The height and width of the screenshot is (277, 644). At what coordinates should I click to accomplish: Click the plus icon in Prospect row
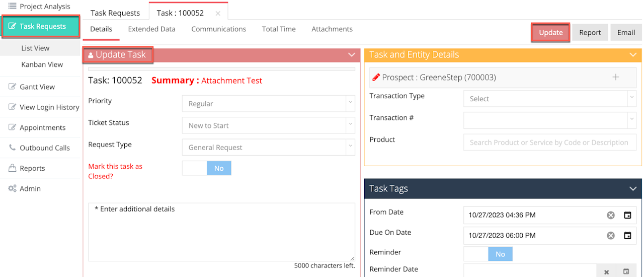[x=615, y=77]
